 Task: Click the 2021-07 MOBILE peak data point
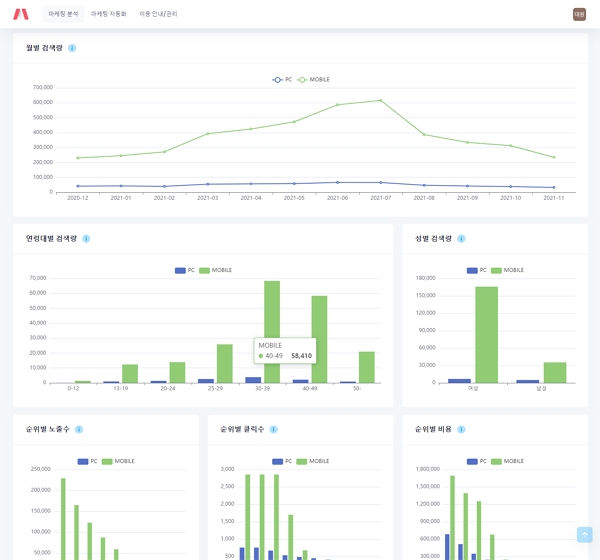381,100
